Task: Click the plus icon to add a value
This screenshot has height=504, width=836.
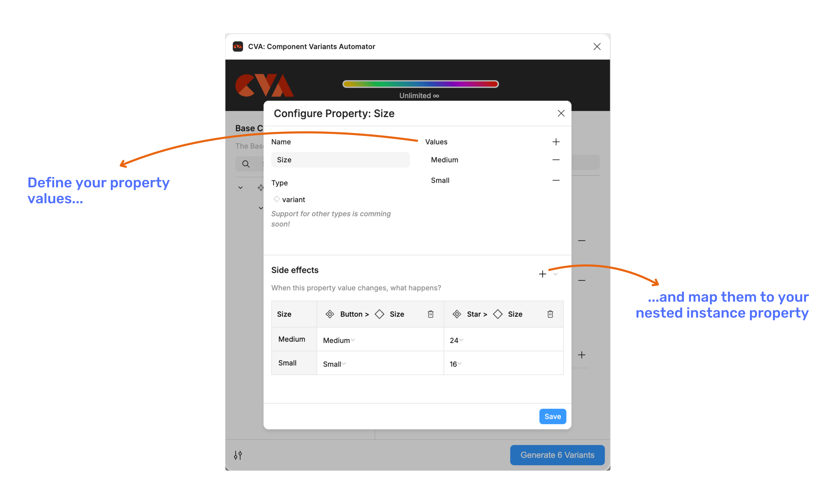Action: [556, 142]
